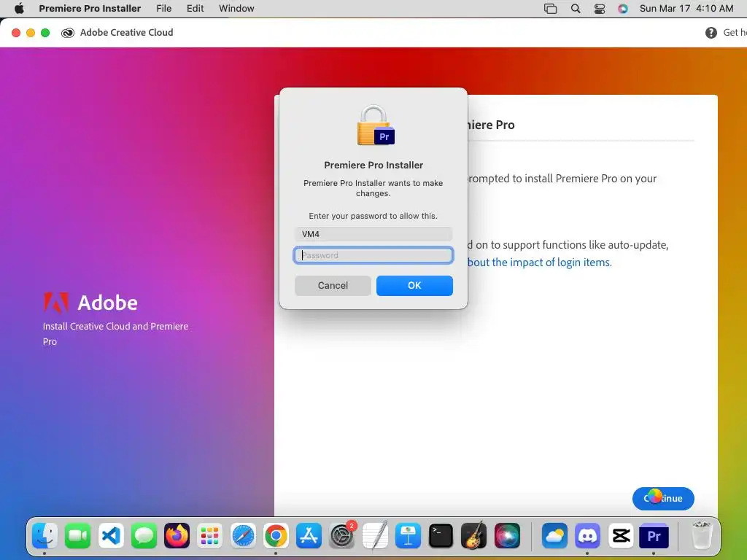The width and height of the screenshot is (747, 560).
Task: Open Visual Studio Code from Dock
Action: point(111,536)
